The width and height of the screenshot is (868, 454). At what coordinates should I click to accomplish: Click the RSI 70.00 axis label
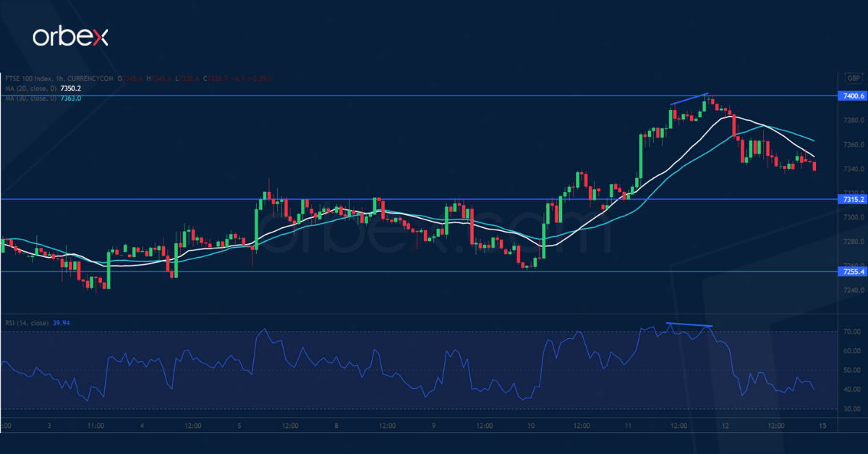coord(853,332)
